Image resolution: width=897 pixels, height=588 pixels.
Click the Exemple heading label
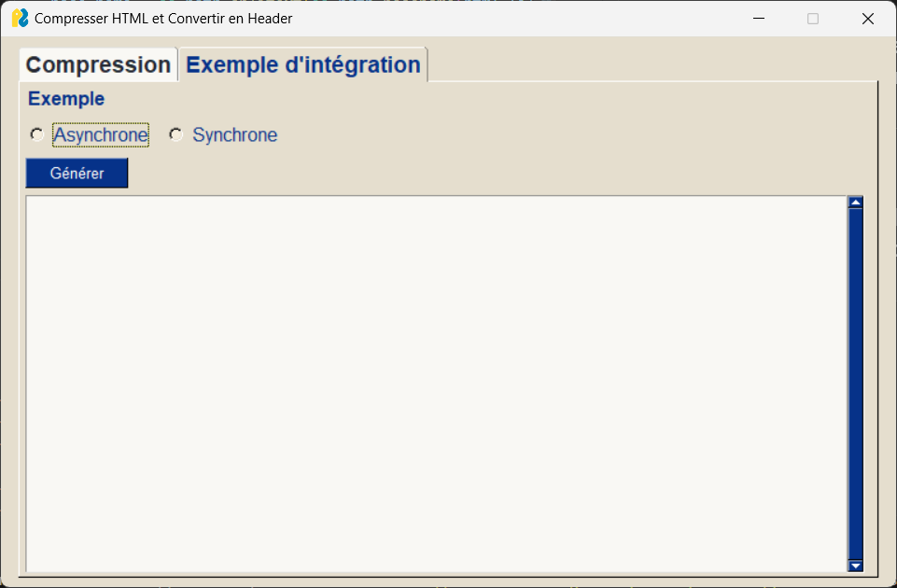point(66,99)
